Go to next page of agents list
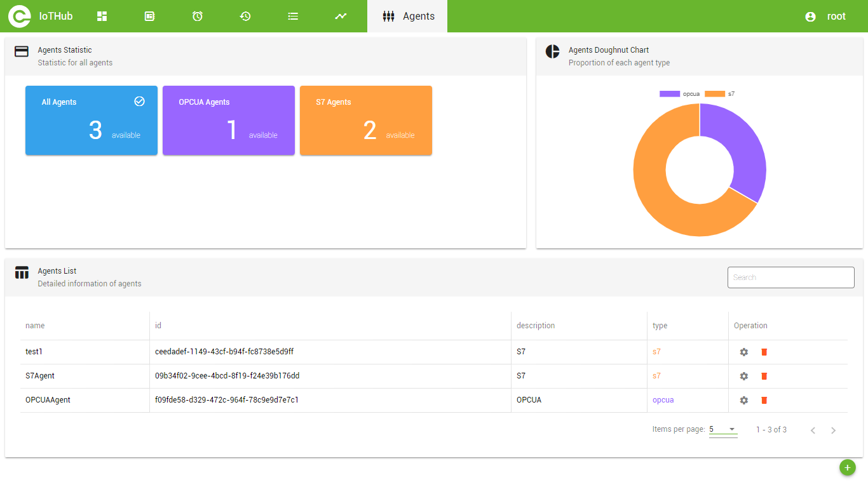Viewport: 868px width, 487px height. pyautogui.click(x=833, y=430)
